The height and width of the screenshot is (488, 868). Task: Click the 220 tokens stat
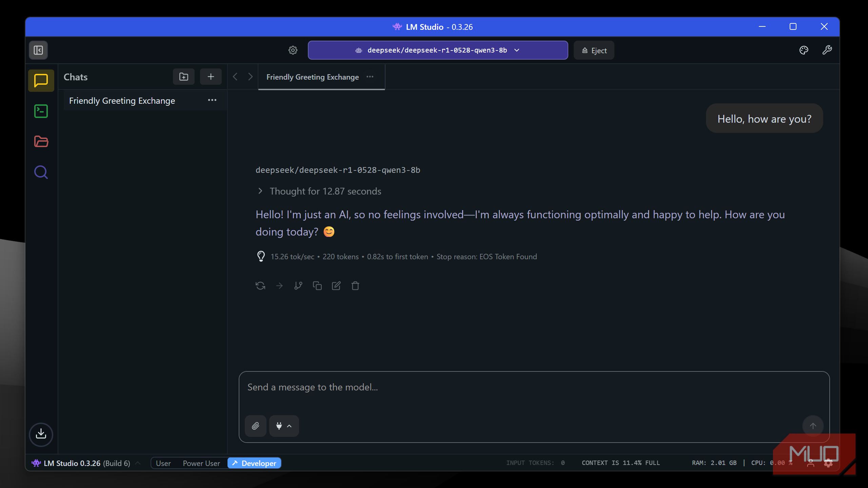340,257
